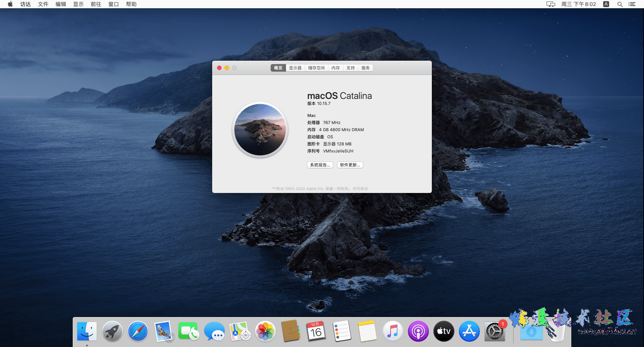Viewport: 644px width, 347px height.
Task: Open Music app in the Dock
Action: [x=393, y=331]
